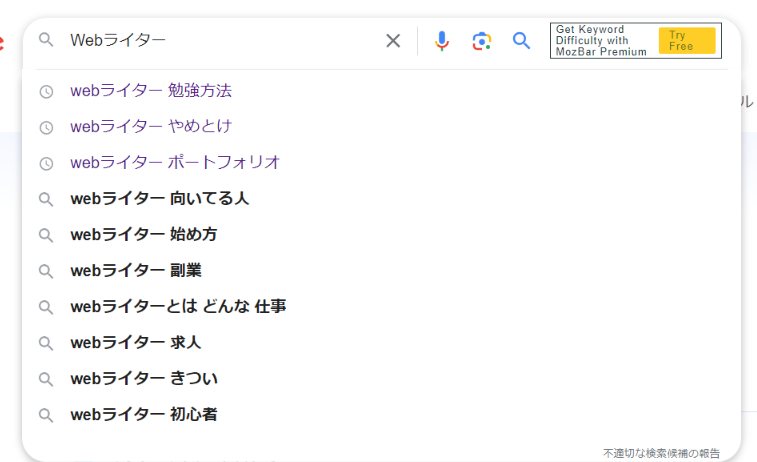Click the magnifier icon beside 初心者 suggestion

tap(45, 415)
